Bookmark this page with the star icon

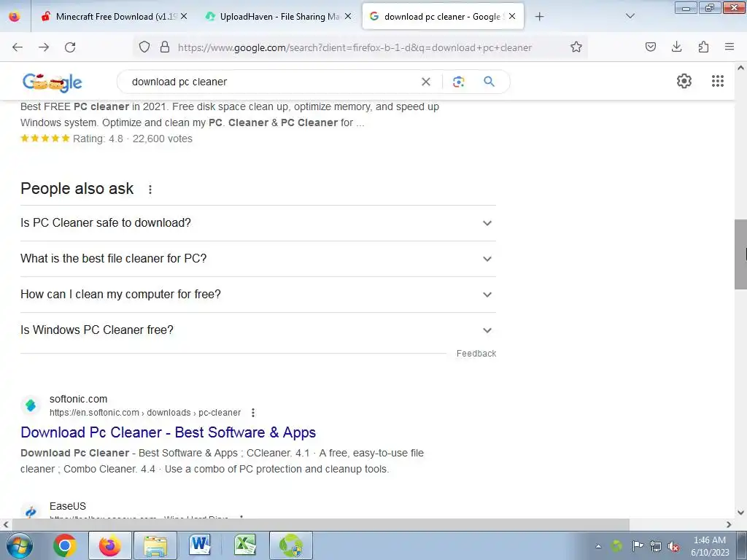coord(576,47)
